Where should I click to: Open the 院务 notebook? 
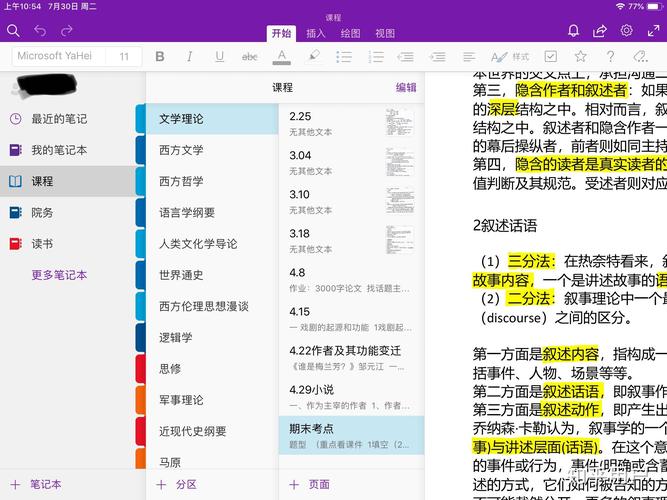click(x=68, y=212)
